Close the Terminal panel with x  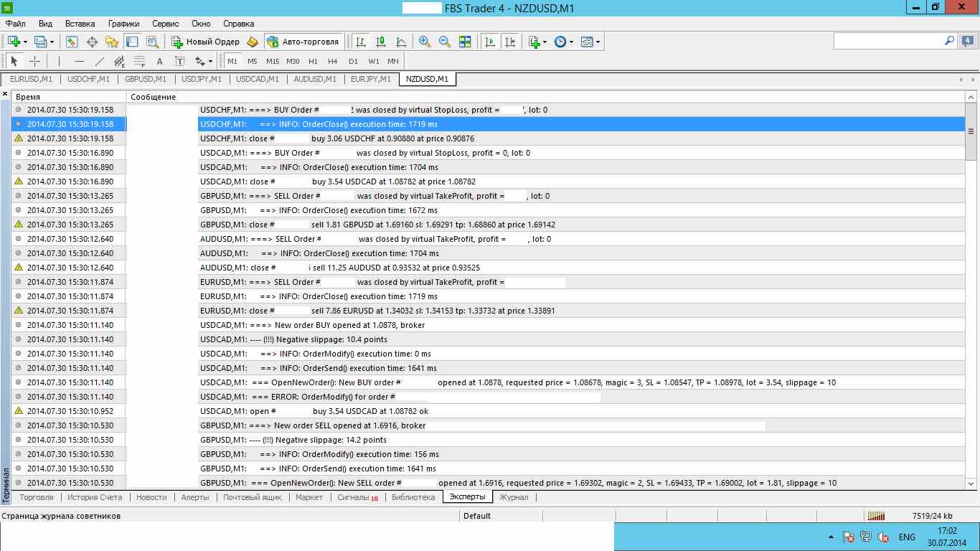5,95
